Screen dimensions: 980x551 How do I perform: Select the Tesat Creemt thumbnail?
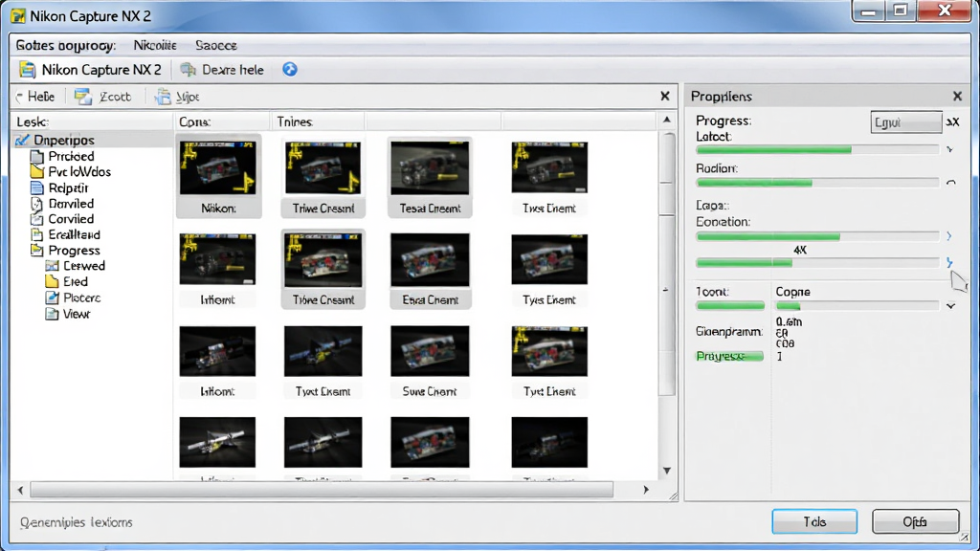click(x=430, y=177)
